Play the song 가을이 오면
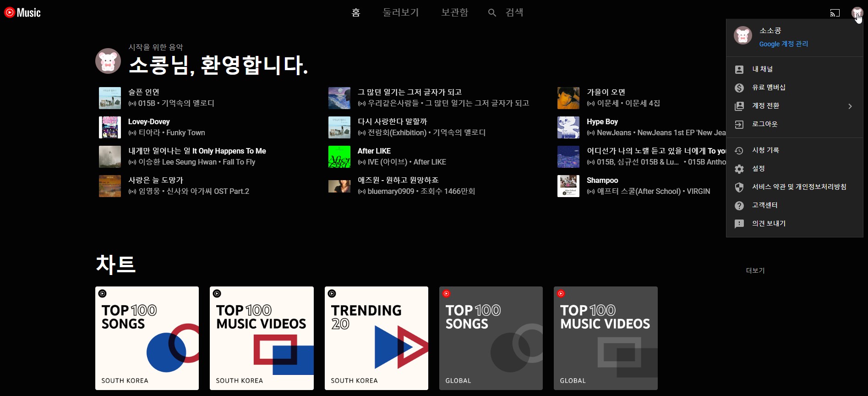Viewport: 868px width, 396px height. tap(606, 92)
